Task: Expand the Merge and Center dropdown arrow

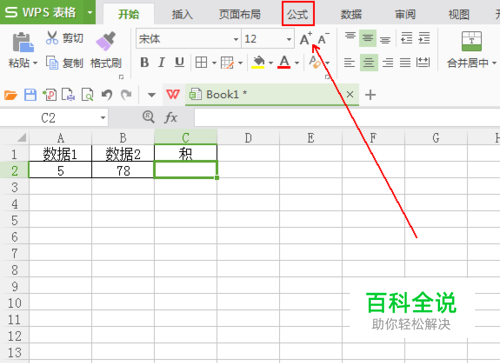Action: click(x=494, y=63)
